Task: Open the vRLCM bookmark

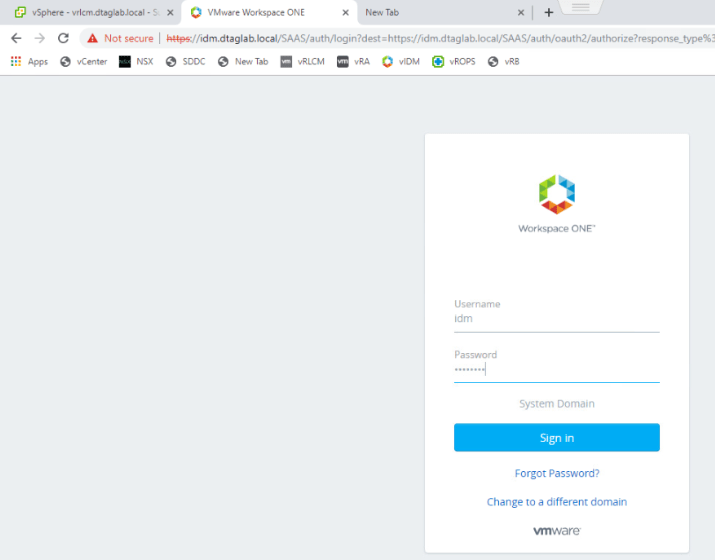Action: tap(302, 61)
